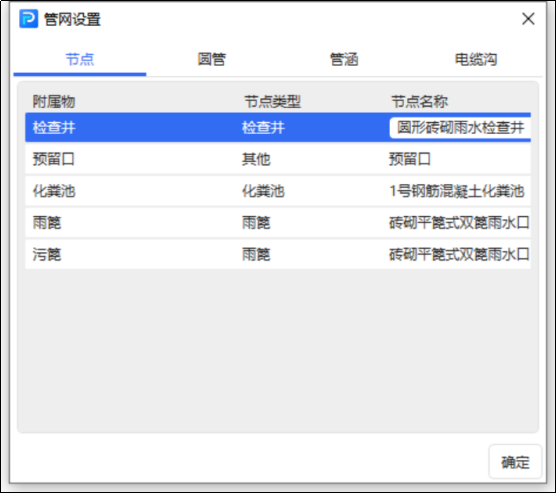Open the 圆管 tab
The image size is (556, 494).
coord(212,59)
